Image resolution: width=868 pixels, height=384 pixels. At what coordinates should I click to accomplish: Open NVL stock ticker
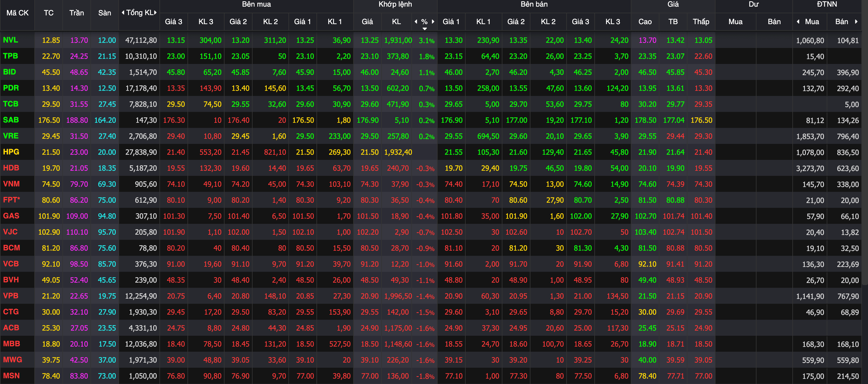[x=11, y=40]
